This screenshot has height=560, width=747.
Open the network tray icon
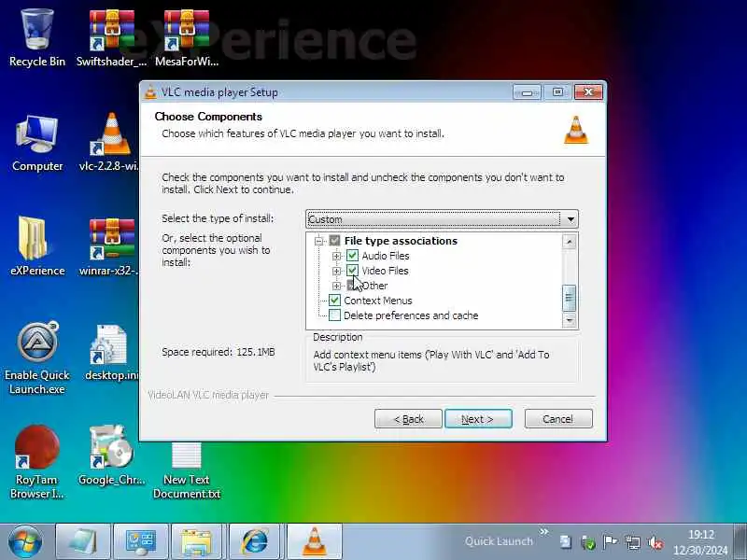point(633,542)
